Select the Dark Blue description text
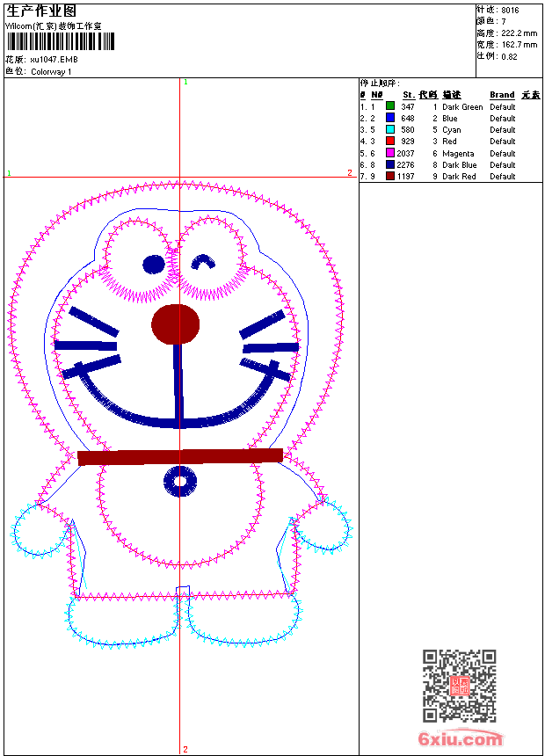Viewport: 545px width, 756px height. point(459,165)
